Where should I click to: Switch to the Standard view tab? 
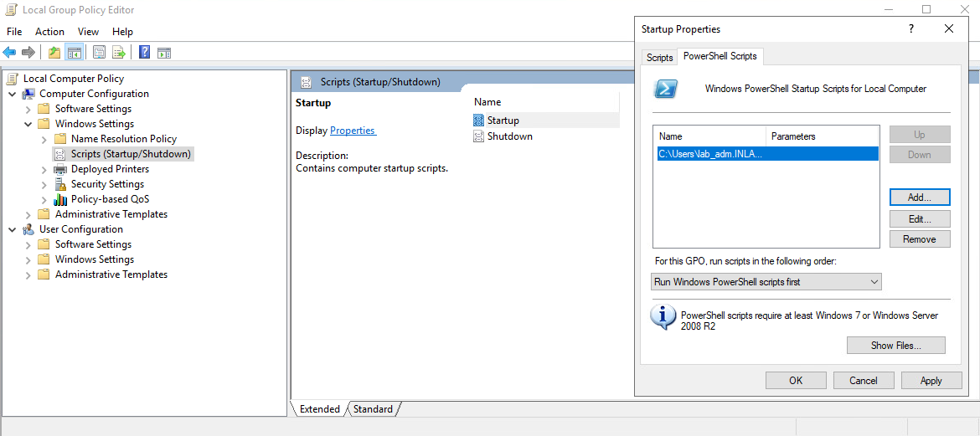pos(373,409)
